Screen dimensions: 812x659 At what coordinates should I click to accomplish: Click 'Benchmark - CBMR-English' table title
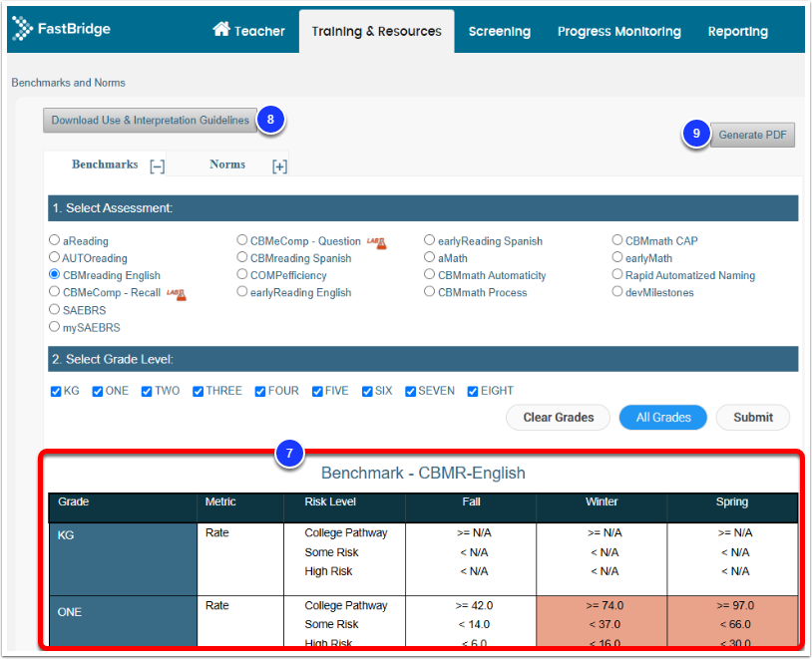tap(423, 473)
